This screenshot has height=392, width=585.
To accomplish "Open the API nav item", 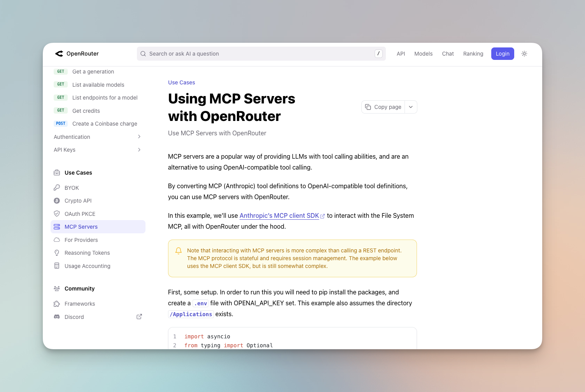I will point(401,54).
